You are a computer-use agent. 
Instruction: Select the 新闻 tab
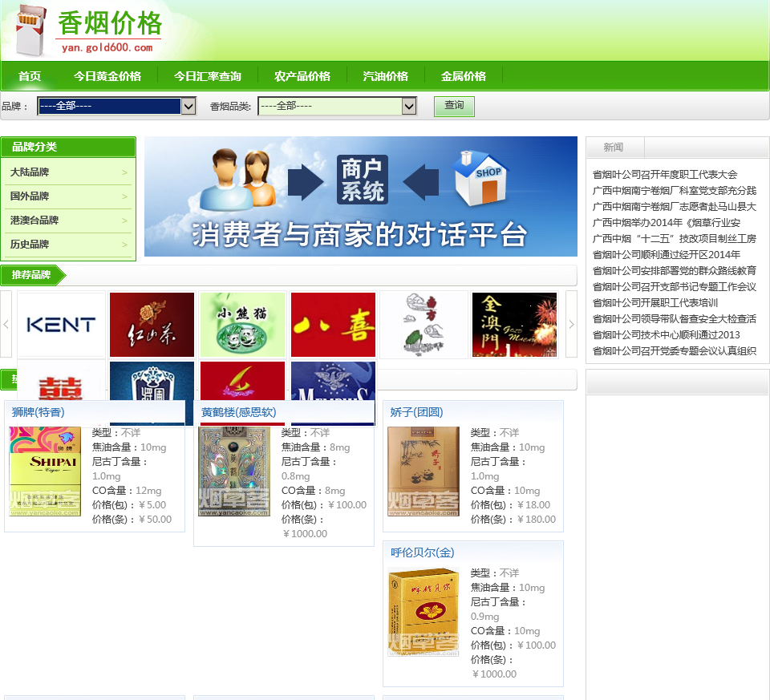coord(614,148)
